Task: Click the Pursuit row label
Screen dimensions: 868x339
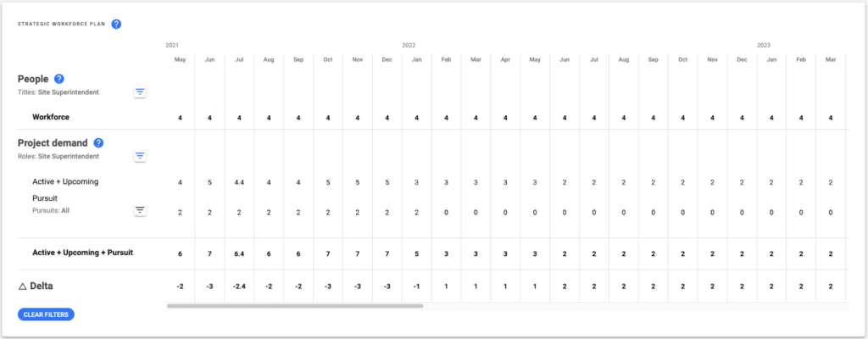Action: point(45,197)
